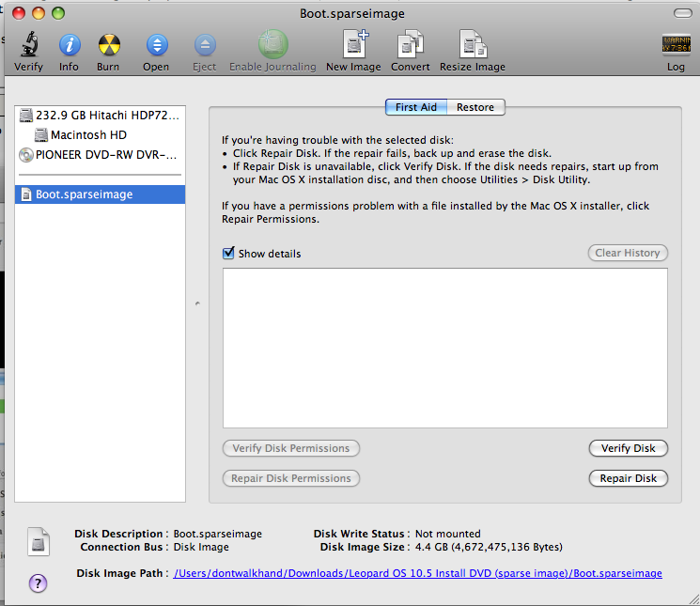Select 232.9 GB Hitachi disk in sidebar

pyautogui.click(x=100, y=116)
